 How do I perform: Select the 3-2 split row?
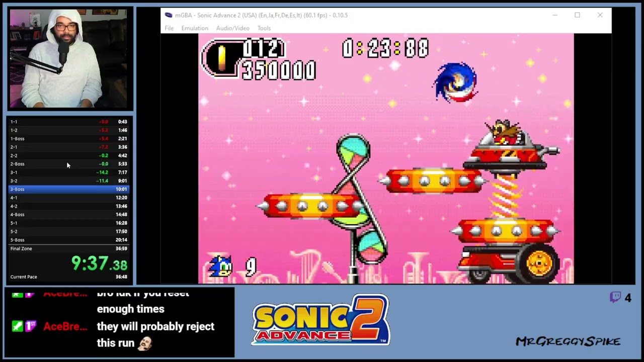click(69, 181)
